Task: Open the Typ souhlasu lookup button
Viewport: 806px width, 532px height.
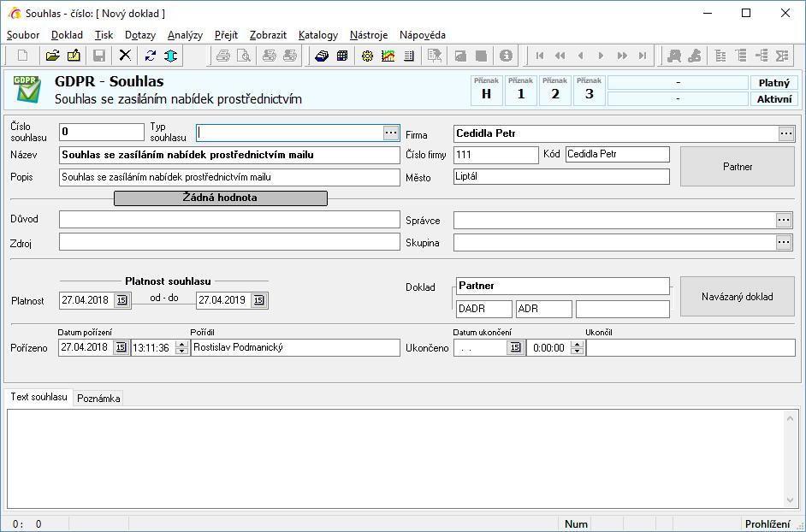Action: pos(391,133)
